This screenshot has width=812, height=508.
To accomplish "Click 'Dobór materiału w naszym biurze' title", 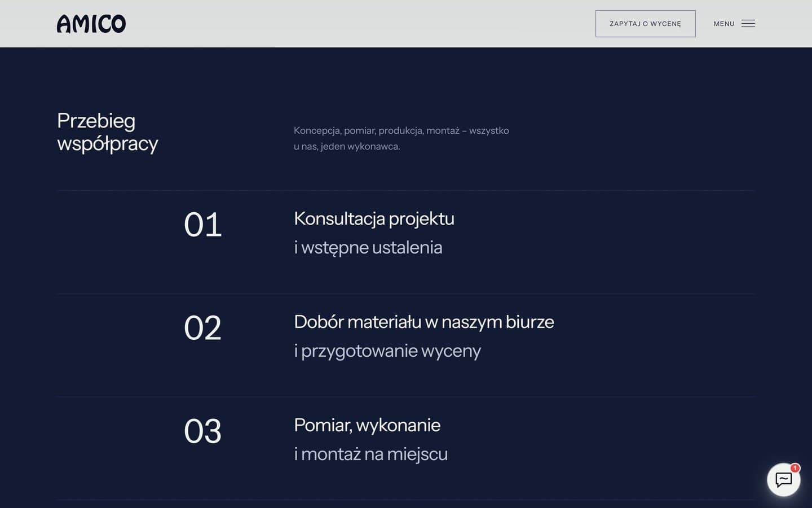I will pos(424,322).
